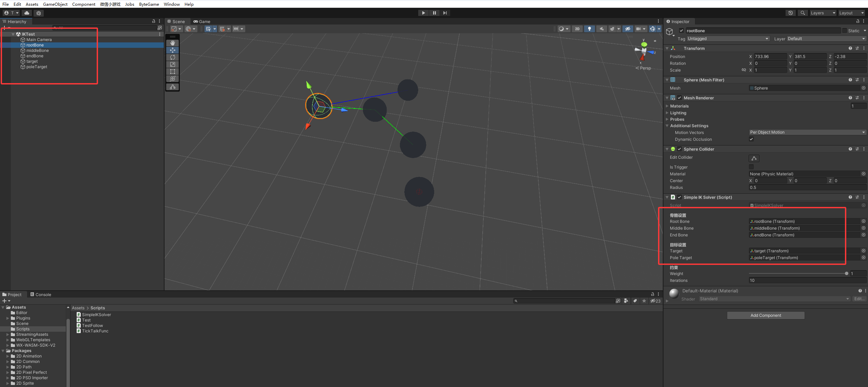Image resolution: width=868 pixels, height=387 pixels.
Task: Select the Rotate tool
Action: pyautogui.click(x=173, y=57)
